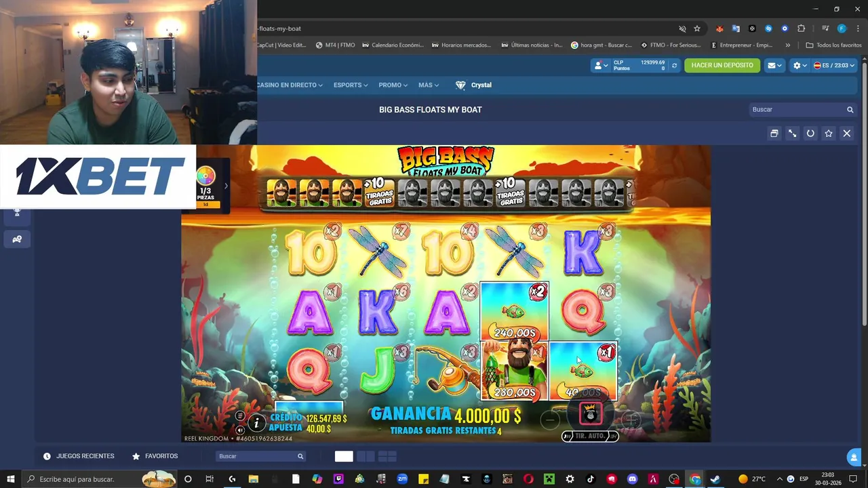This screenshot has width=868, height=488.
Task: Open File Explorer from the taskbar
Action: [x=253, y=479]
